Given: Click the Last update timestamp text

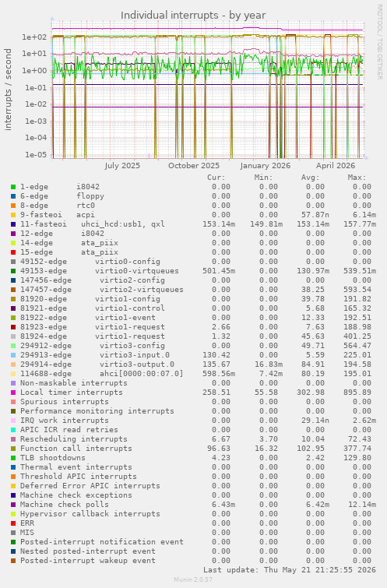Looking at the screenshot, I should (x=289, y=570).
